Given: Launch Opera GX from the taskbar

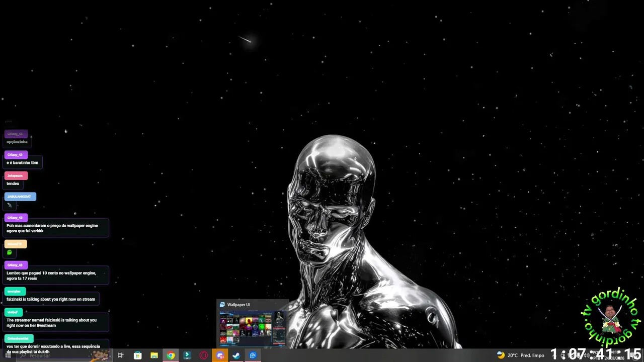Looking at the screenshot, I should (x=204, y=355).
